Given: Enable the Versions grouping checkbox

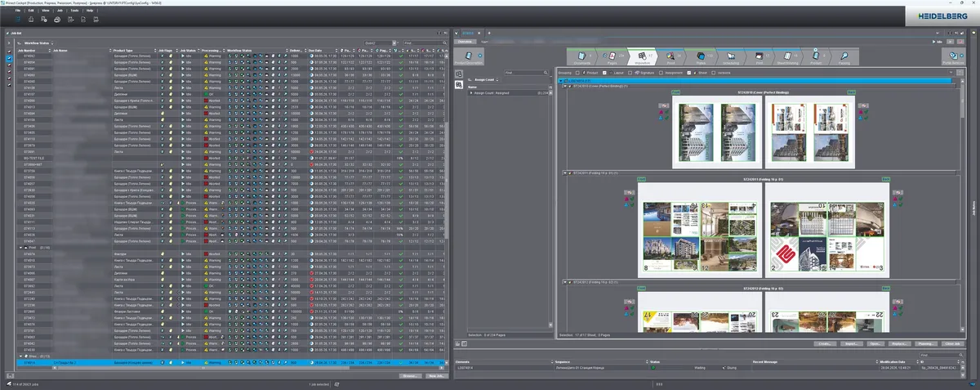Looking at the screenshot, I should 713,73.
